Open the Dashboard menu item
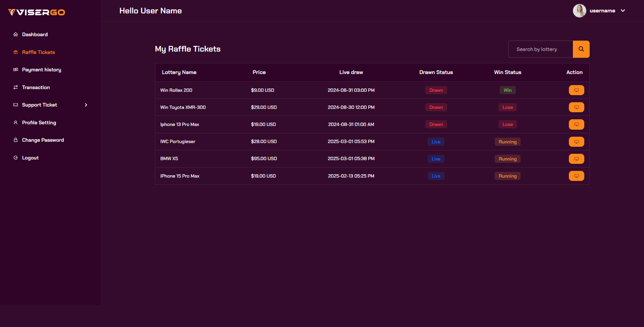Screen dimensions: 644x327 (x=35, y=35)
